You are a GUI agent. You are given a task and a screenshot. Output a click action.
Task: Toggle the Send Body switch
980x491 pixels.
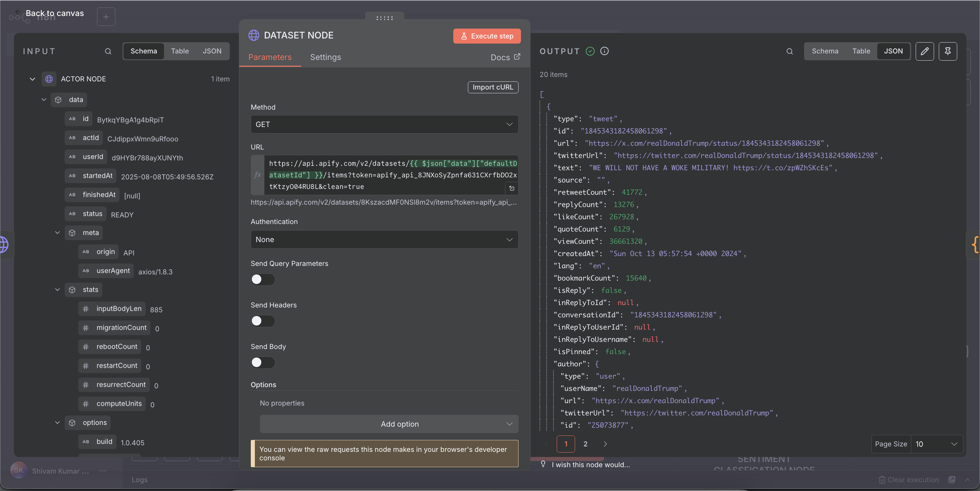coord(262,362)
